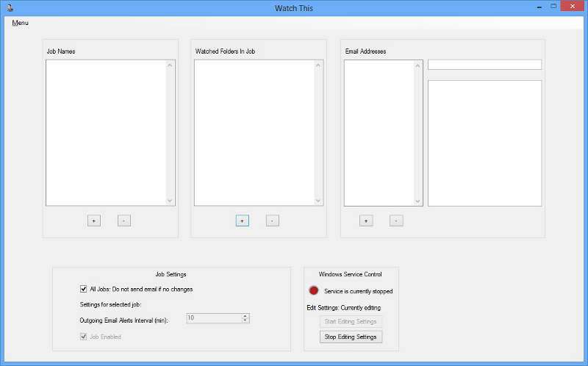588x366 pixels.
Task: Click the down arrow of the Watched Folders scrollbar
Action: click(x=318, y=201)
